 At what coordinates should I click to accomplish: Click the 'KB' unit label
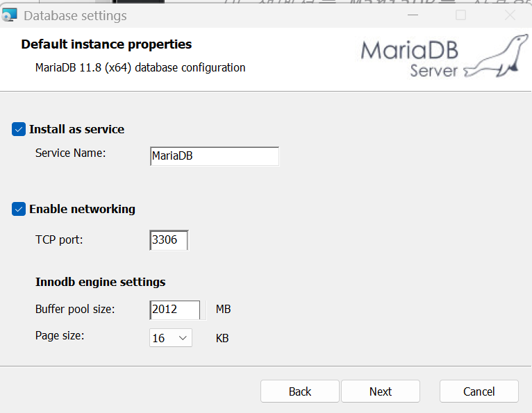click(x=222, y=338)
